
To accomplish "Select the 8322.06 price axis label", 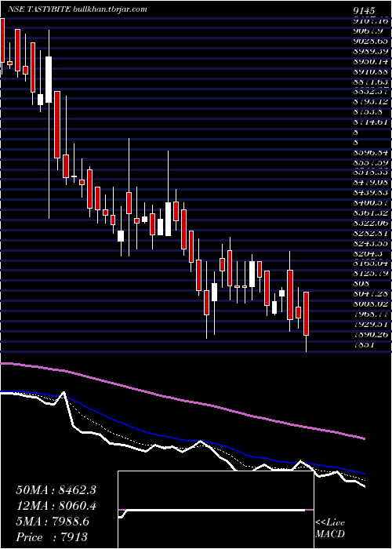I will coord(371,222).
